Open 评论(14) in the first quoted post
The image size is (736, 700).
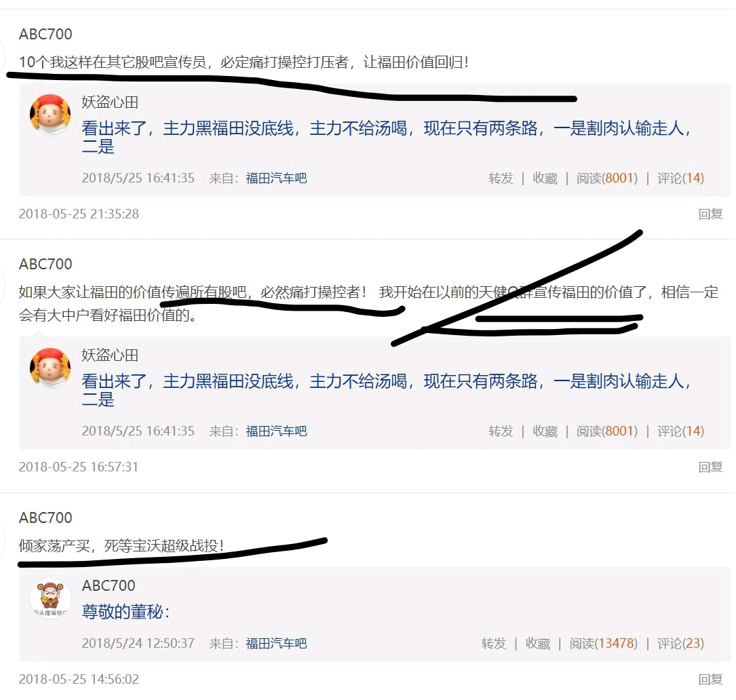coord(680,178)
